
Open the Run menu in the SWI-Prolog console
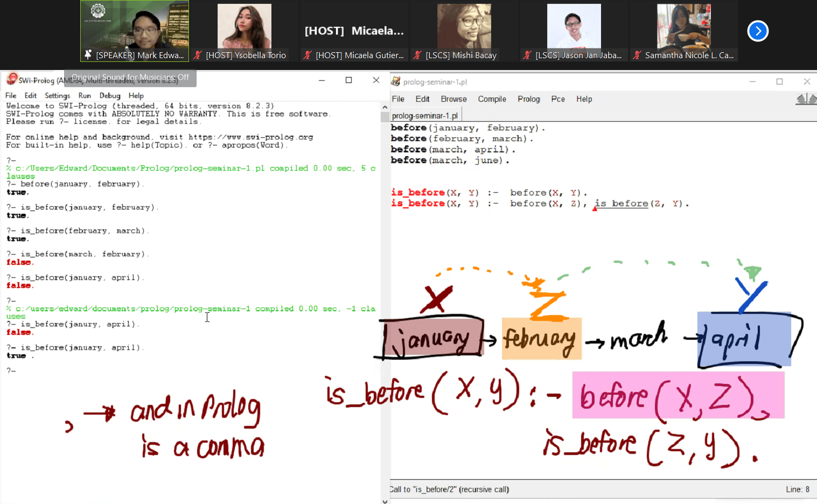click(85, 95)
